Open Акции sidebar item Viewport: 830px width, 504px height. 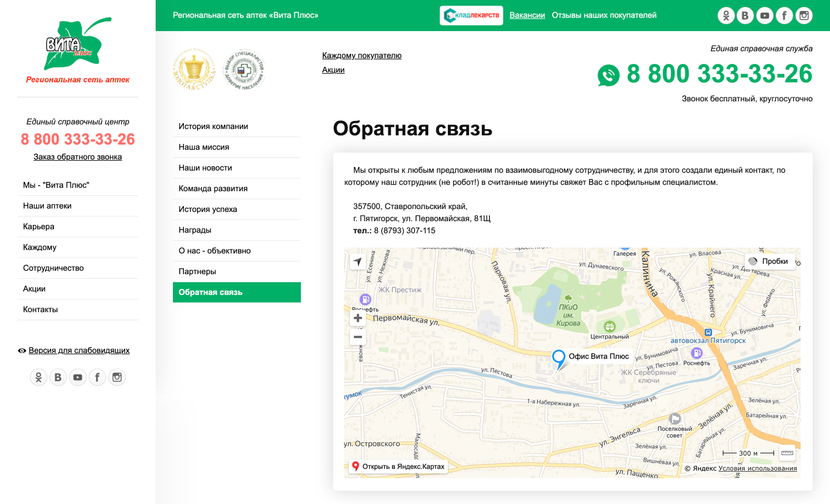click(x=78, y=289)
